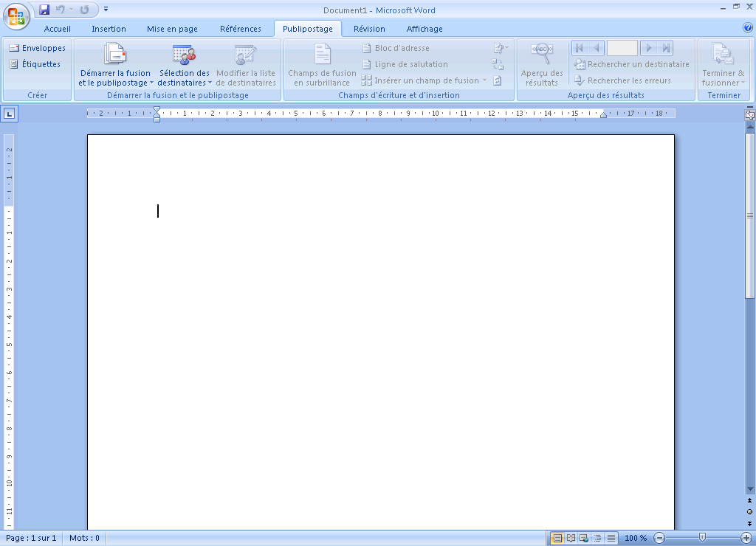Toggle the Web layout view
This screenshot has height=546, width=756.
(583, 538)
